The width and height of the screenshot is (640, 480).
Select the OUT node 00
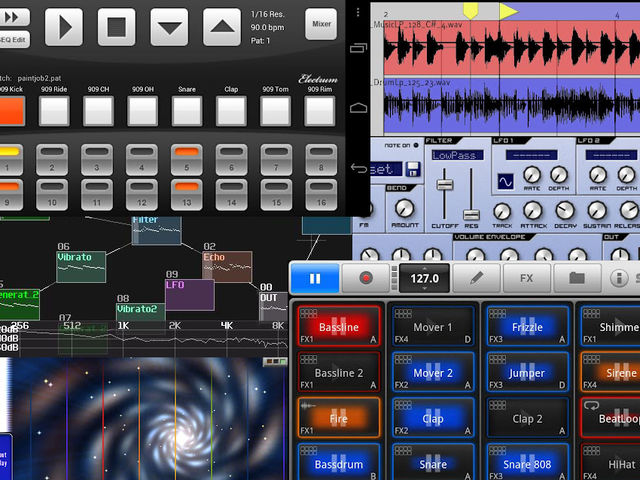(274, 306)
